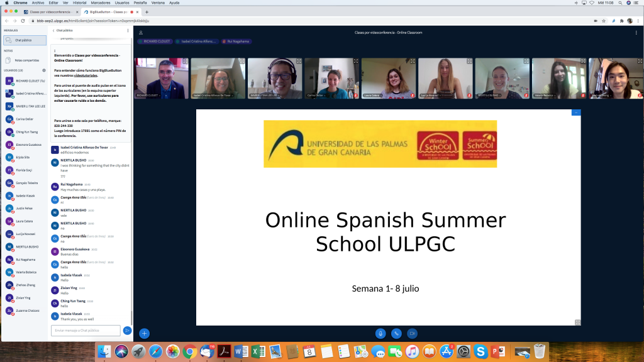The height and width of the screenshot is (362, 644).
Task: Open Skype from the Dock
Action: coord(481,351)
